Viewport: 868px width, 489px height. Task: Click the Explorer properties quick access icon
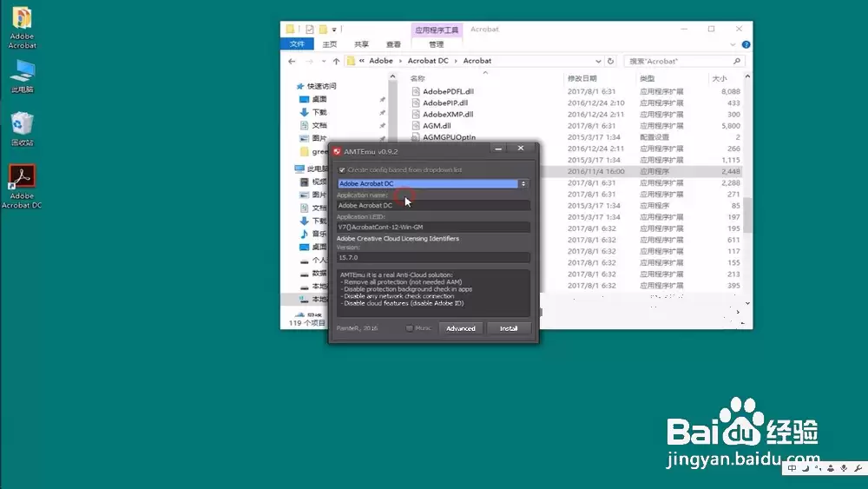[310, 30]
